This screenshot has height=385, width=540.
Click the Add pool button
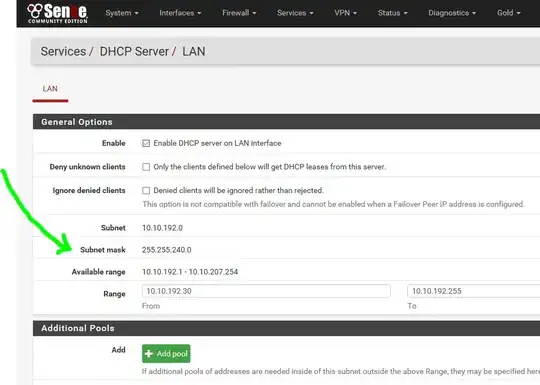tap(166, 354)
